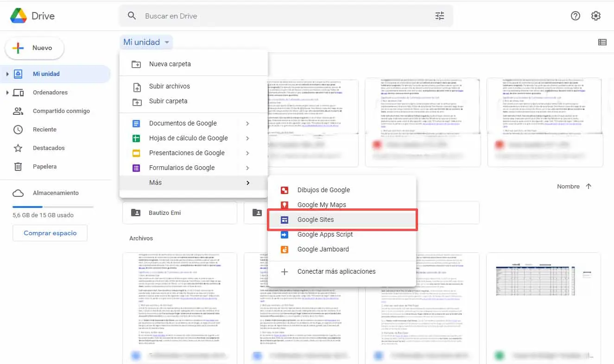Click the Google Sheets green icon
This screenshot has height=364, width=614.
pos(136,138)
